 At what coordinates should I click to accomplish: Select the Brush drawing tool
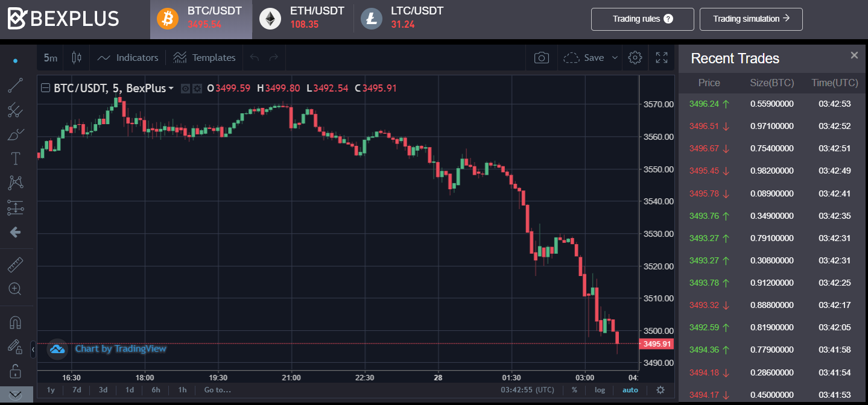pyautogui.click(x=16, y=134)
